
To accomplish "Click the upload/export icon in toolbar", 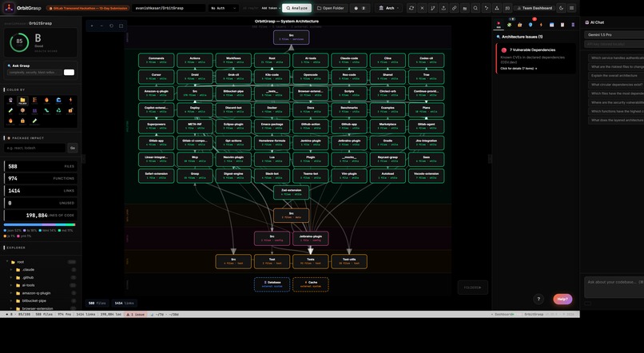I will click(443, 8).
